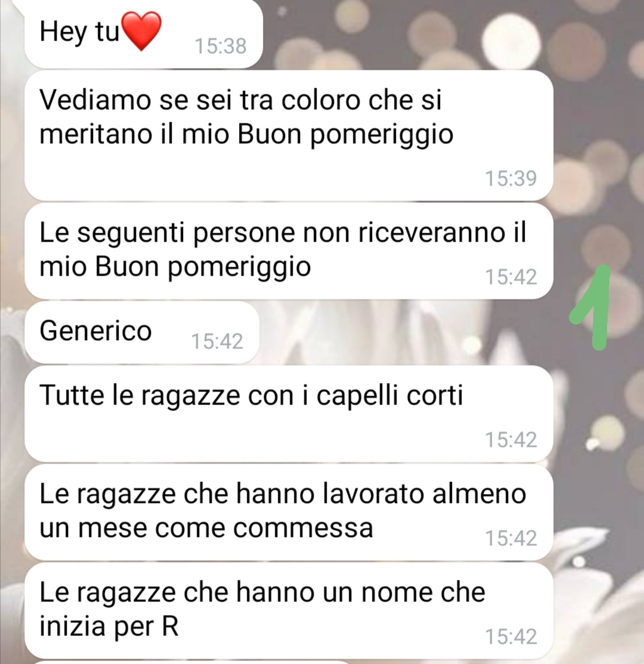Click the 15:38 timestamp
This screenshot has width=644, height=664.
coord(221,46)
